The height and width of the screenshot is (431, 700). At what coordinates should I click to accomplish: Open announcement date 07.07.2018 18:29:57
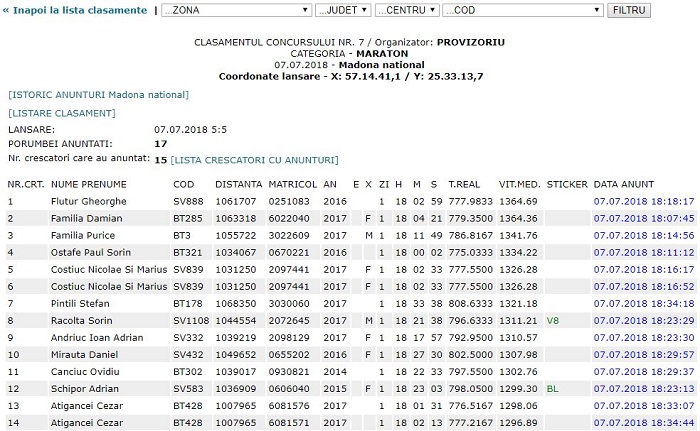pos(644,355)
